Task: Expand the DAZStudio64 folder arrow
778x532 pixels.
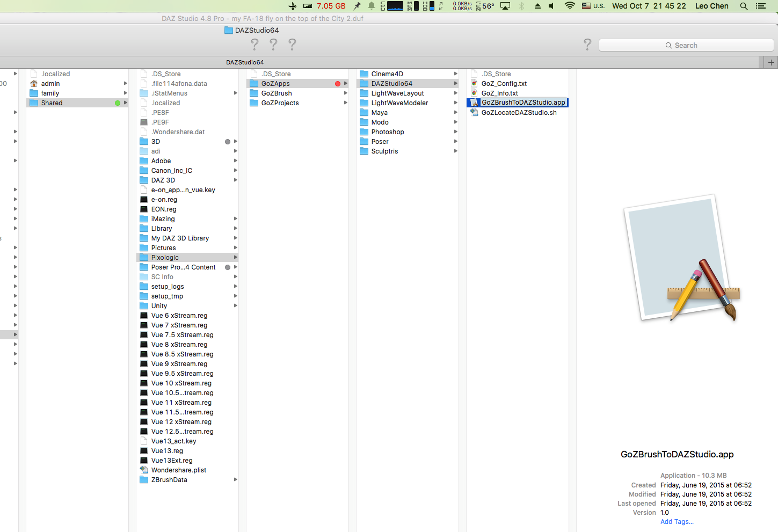Action: tap(455, 83)
